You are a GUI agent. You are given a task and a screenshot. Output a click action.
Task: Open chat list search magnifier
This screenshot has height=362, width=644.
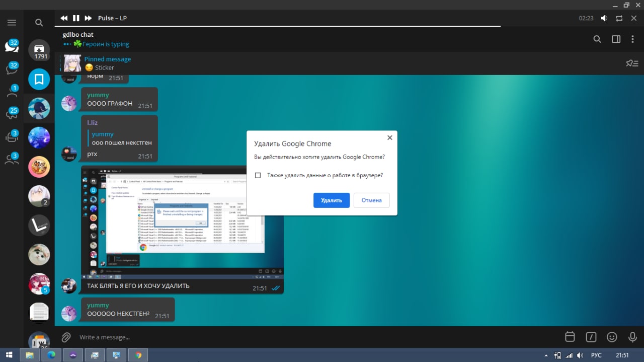point(39,23)
